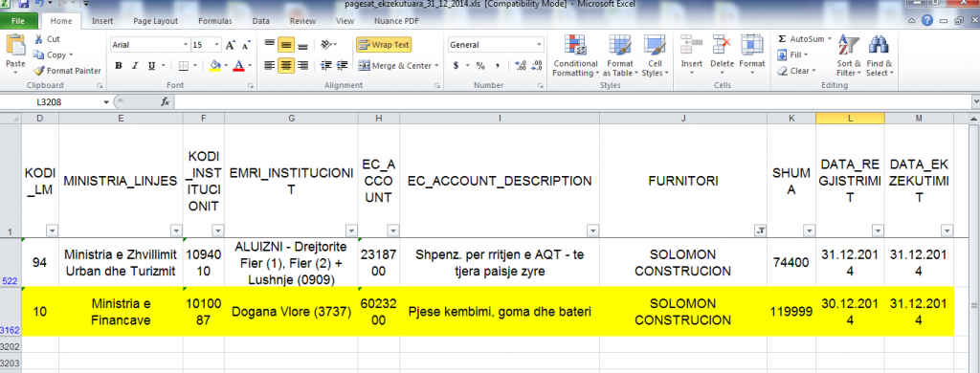Expand the AutoSum dropdown arrow
Screen dimensions: 980x373
pos(830,39)
